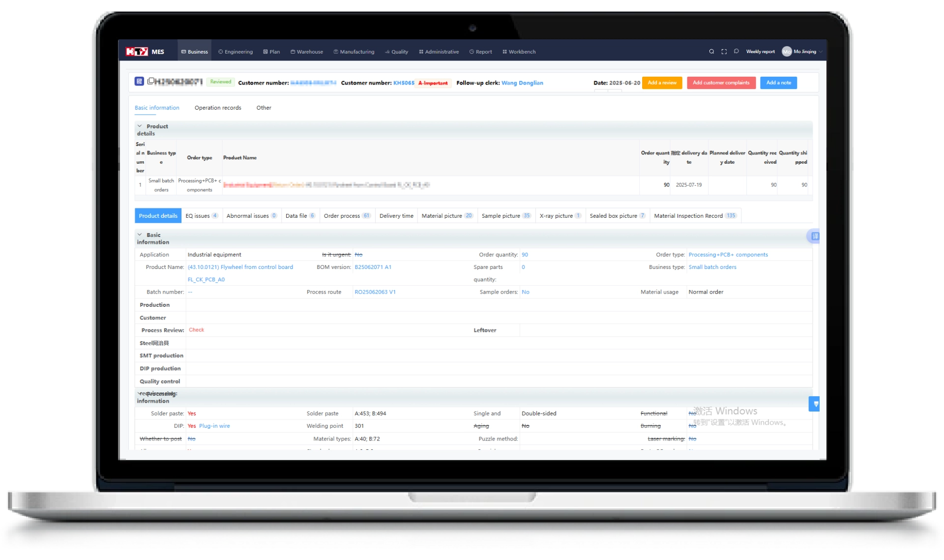This screenshot has height=560, width=944.
Task: Open the Manufacturing menu
Action: 354,52
